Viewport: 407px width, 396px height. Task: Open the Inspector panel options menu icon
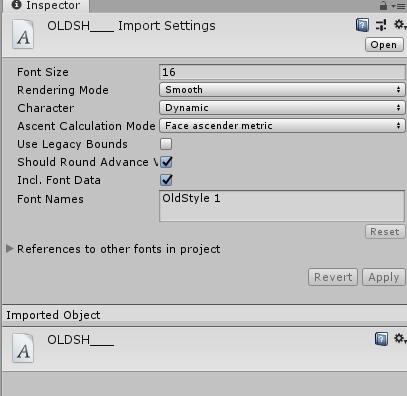coord(398,6)
